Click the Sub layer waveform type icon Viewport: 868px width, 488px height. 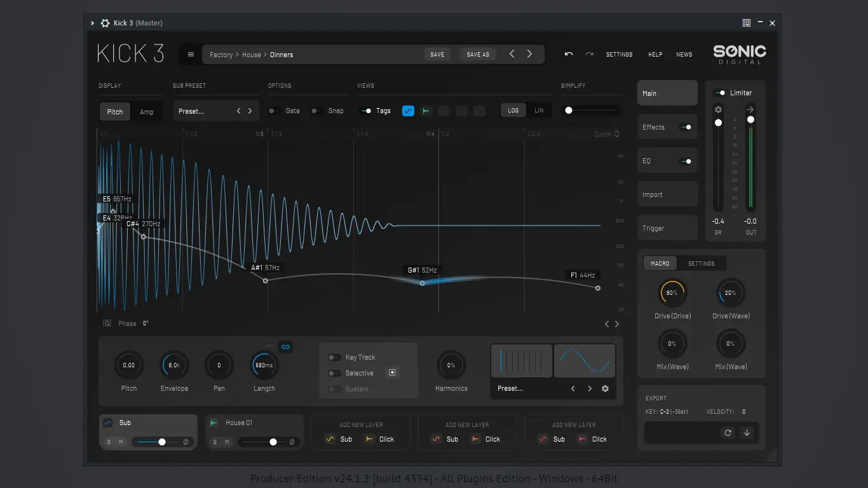pyautogui.click(x=107, y=423)
